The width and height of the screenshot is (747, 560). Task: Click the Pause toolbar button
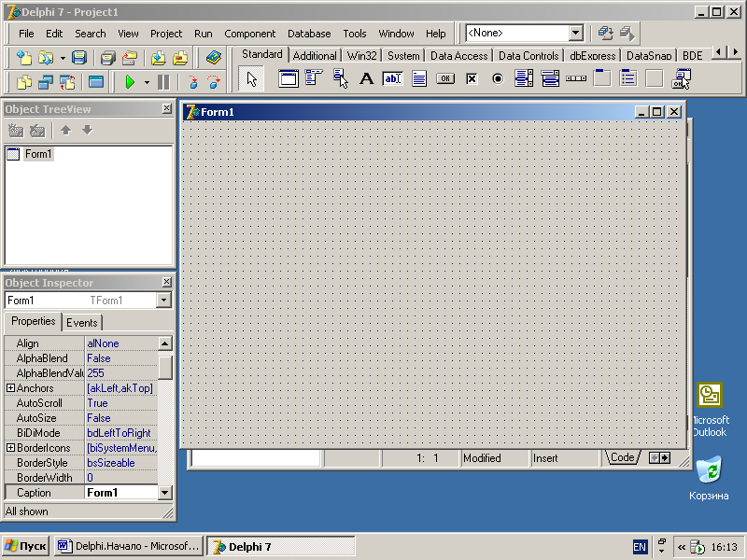[x=163, y=82]
